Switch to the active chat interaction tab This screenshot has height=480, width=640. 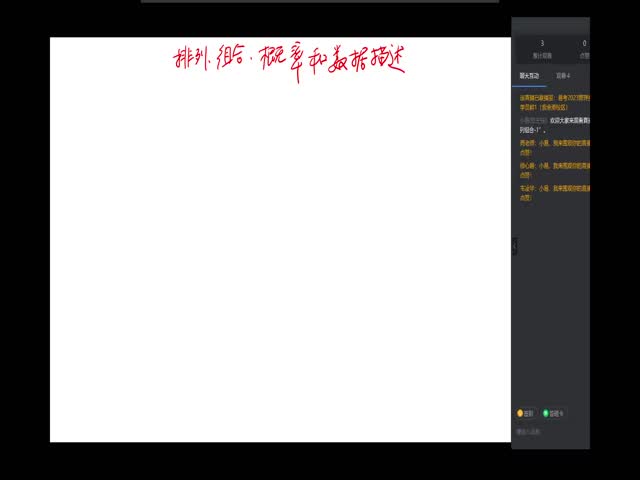[529, 76]
